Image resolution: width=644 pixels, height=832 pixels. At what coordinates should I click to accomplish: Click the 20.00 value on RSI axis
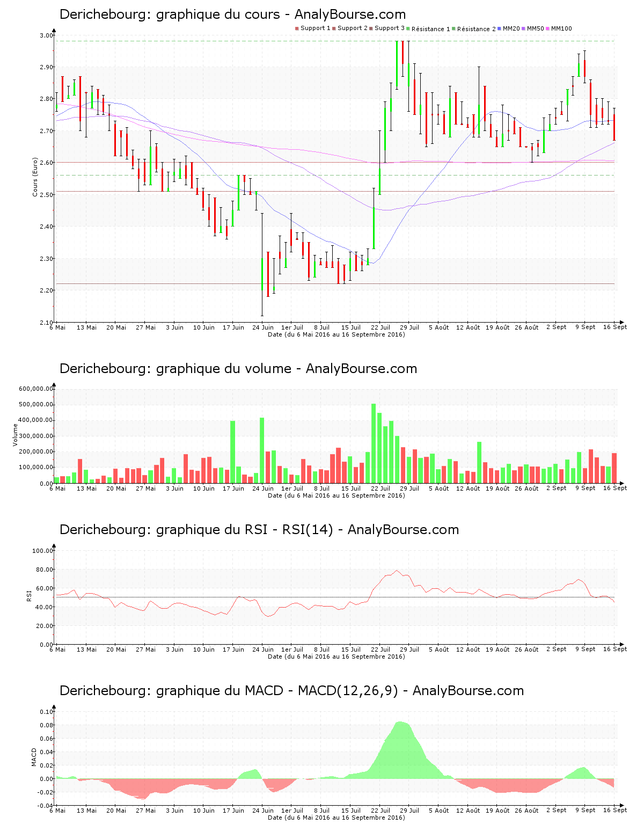(x=45, y=626)
